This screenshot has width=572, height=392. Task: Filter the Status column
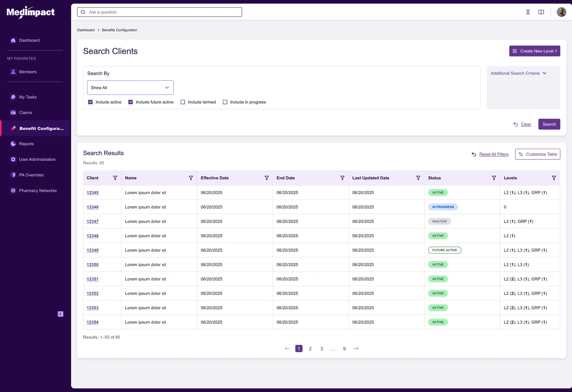[x=494, y=178]
